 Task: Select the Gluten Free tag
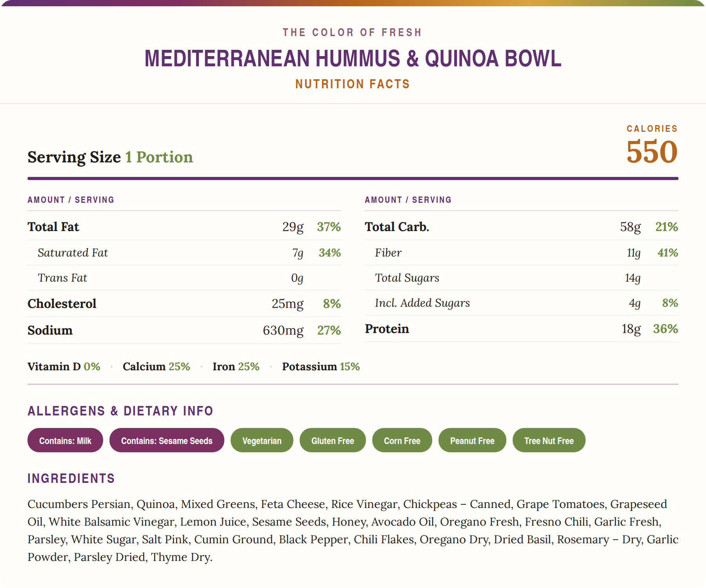(333, 440)
